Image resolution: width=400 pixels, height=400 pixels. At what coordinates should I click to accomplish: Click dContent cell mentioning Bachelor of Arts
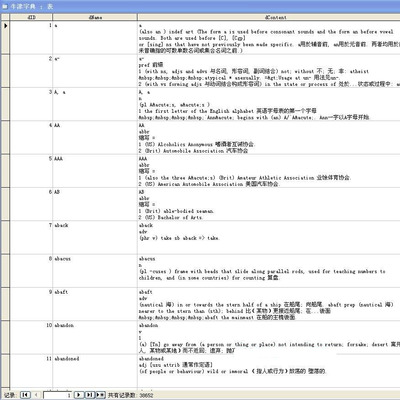[x=269, y=204]
